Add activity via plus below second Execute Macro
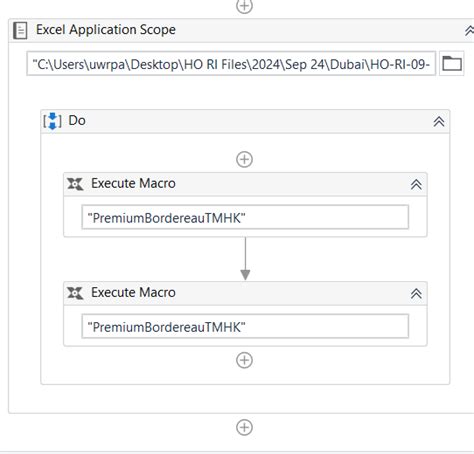 244,360
